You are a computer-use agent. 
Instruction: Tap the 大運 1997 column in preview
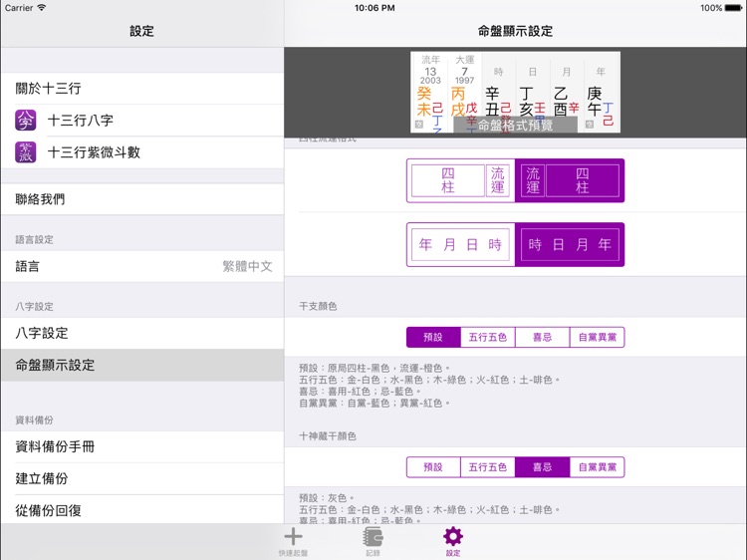[x=464, y=92]
